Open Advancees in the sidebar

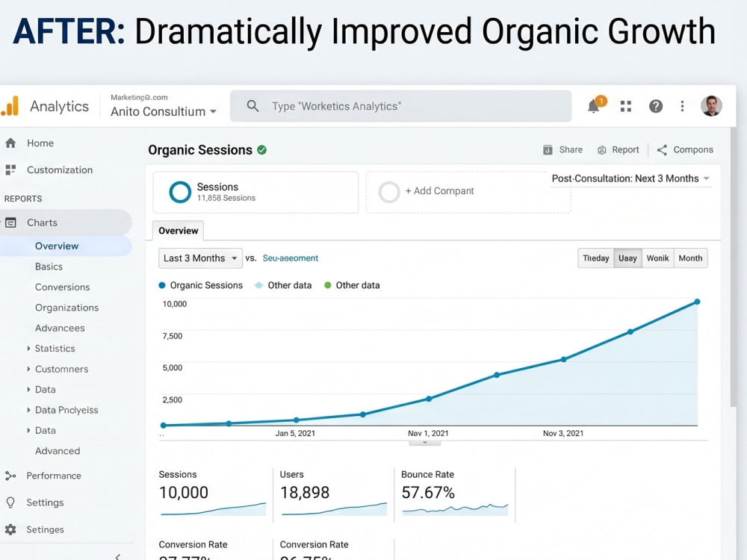pyautogui.click(x=60, y=328)
